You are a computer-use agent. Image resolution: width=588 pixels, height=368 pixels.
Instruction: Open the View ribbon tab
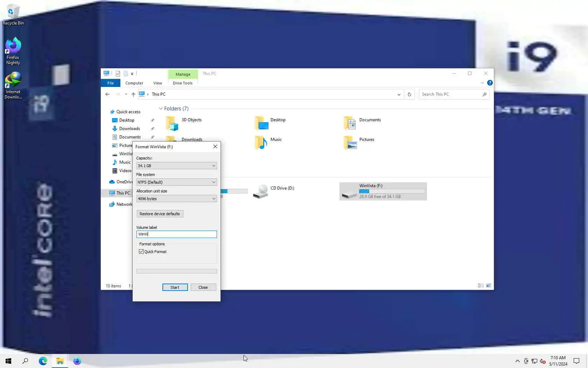pos(157,83)
